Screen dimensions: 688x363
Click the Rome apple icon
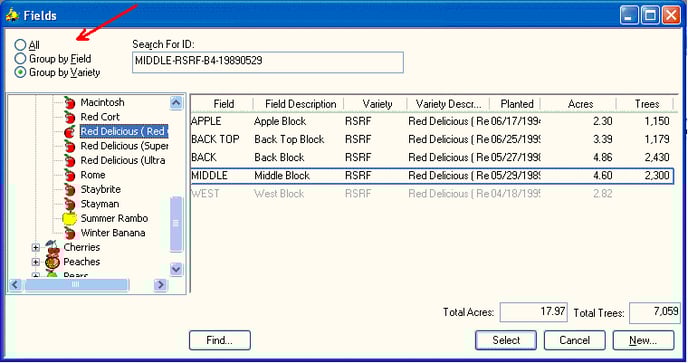pos(70,175)
